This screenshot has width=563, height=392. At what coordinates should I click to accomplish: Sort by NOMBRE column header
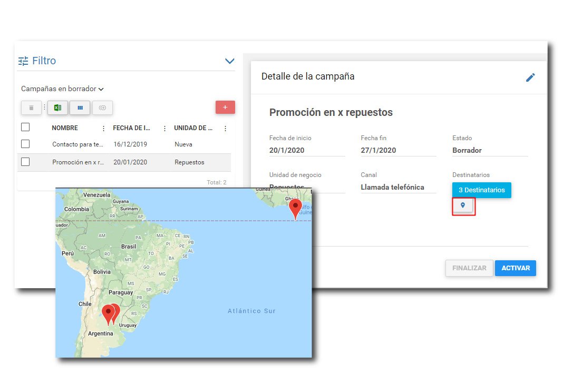[x=65, y=128]
